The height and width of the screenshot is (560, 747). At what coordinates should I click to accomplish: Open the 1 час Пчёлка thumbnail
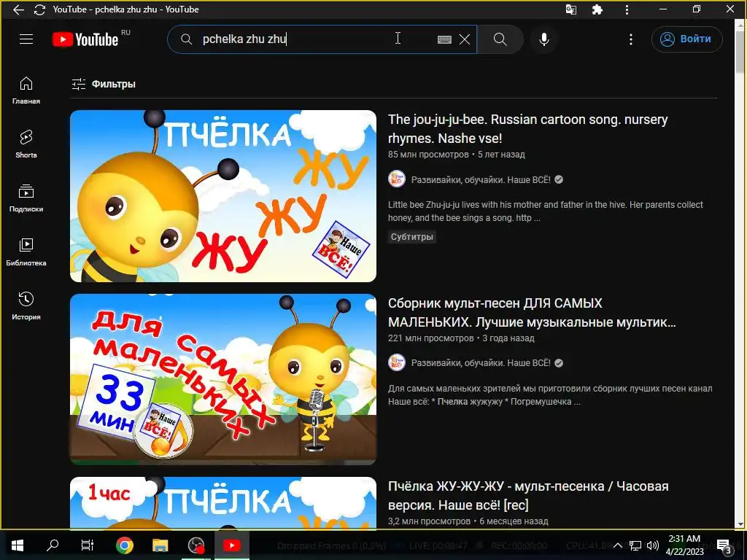223,502
